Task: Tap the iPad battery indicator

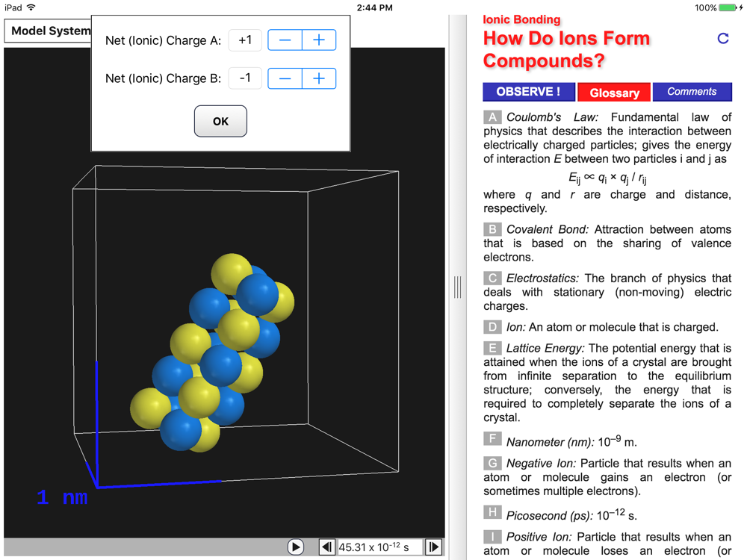Action: pyautogui.click(x=728, y=7)
